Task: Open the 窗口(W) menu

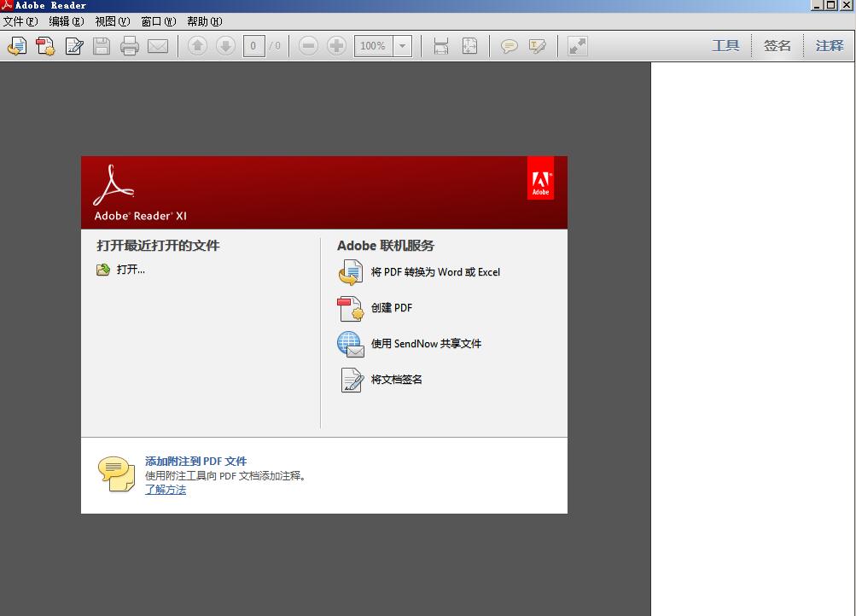Action: [159, 21]
